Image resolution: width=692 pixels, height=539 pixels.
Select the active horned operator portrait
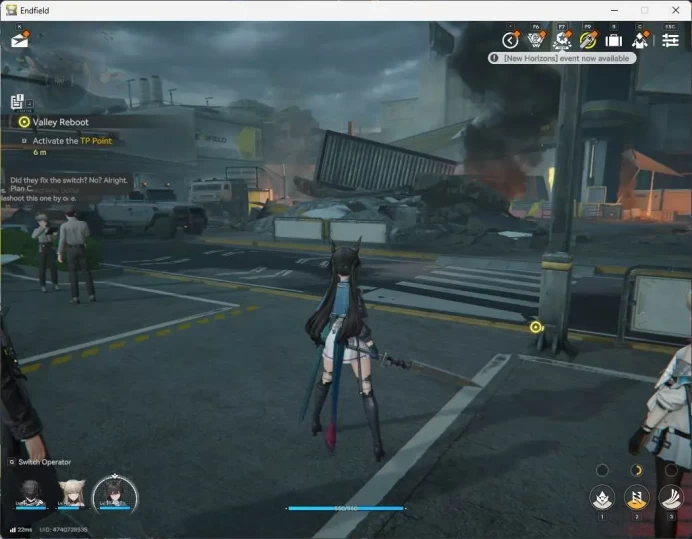pyautogui.click(x=115, y=495)
